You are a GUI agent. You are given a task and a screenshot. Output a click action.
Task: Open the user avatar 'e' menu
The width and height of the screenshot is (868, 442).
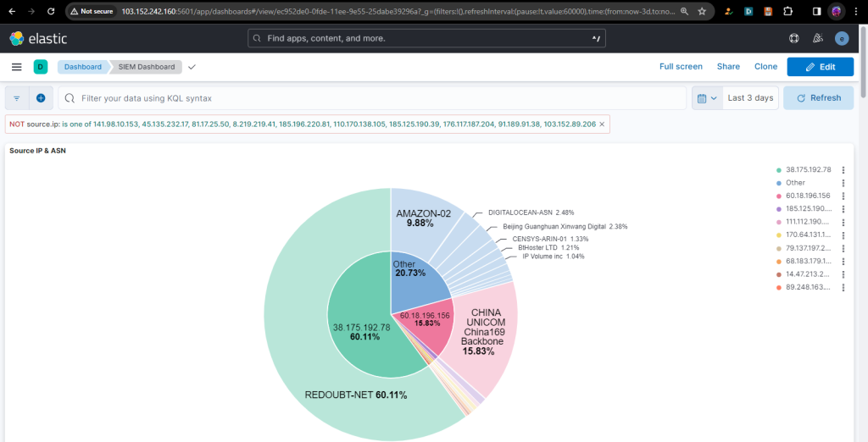pos(842,38)
